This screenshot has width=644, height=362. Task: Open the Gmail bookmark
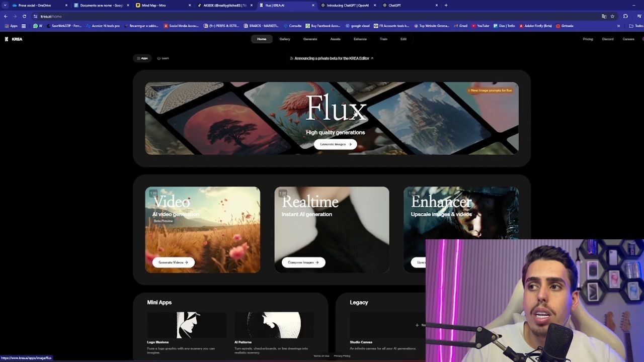point(460,26)
